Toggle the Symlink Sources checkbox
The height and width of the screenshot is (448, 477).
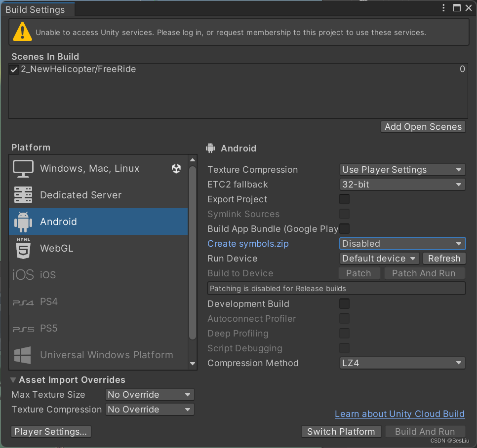click(x=344, y=214)
